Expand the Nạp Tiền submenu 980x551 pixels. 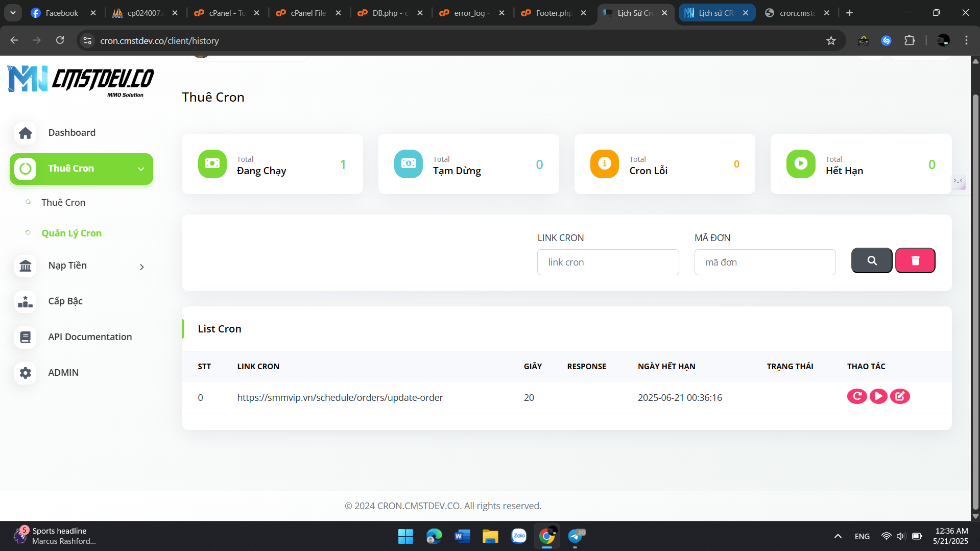pos(141,267)
